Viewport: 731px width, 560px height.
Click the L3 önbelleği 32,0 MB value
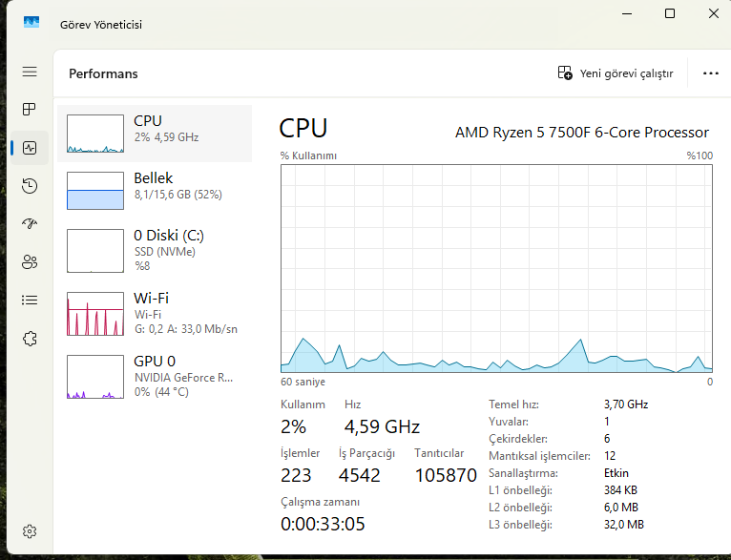[x=624, y=525]
